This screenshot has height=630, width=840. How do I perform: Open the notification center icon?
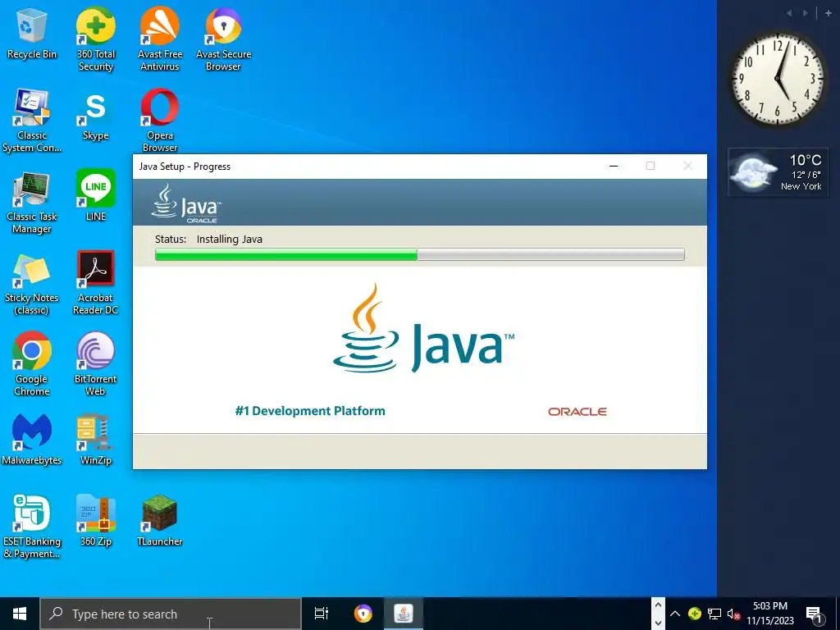coord(813,615)
